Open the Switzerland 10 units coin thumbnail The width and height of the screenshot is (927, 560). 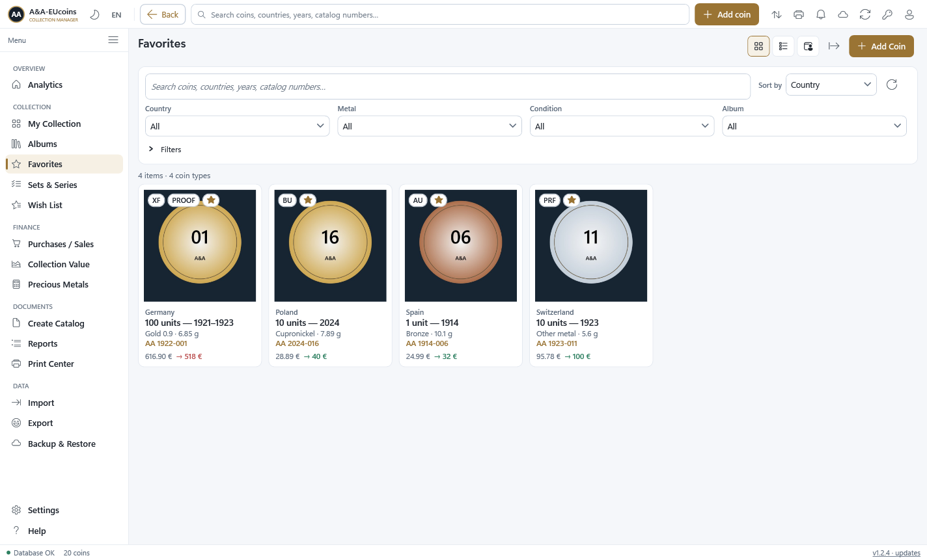click(x=591, y=246)
